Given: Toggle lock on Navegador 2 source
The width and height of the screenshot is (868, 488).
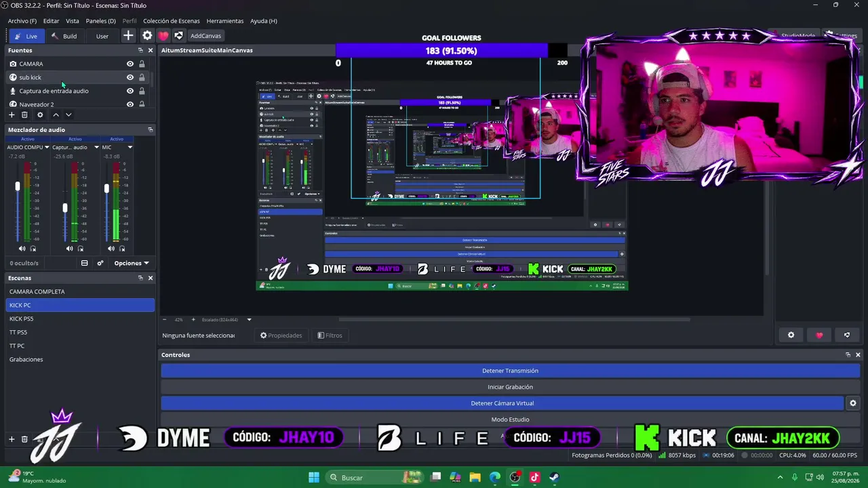Looking at the screenshot, I should pyautogui.click(x=142, y=104).
